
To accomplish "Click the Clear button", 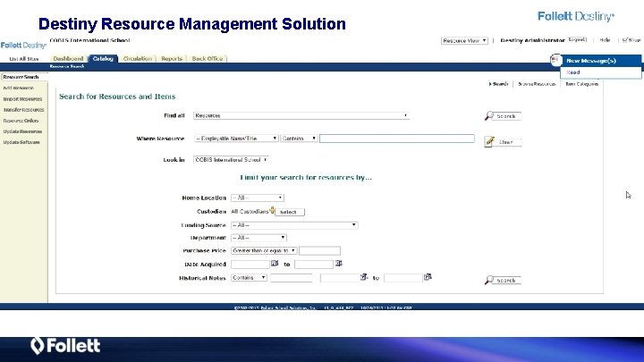I will click(503, 142).
